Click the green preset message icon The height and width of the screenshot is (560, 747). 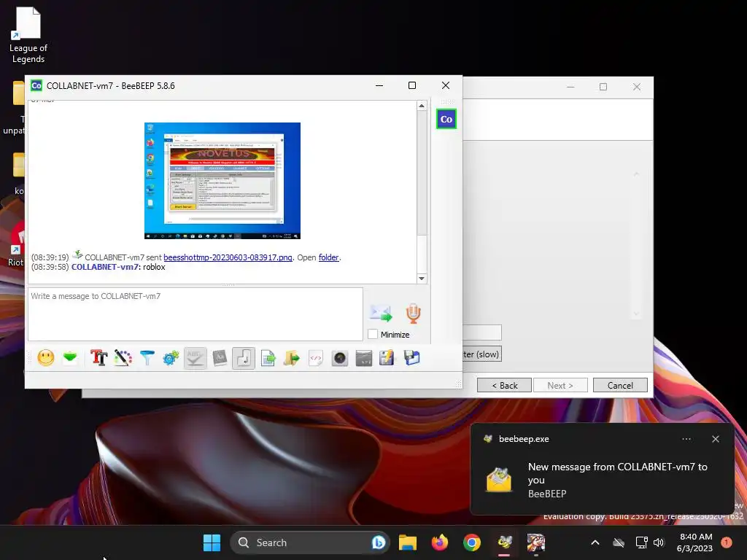pyautogui.click(x=70, y=357)
